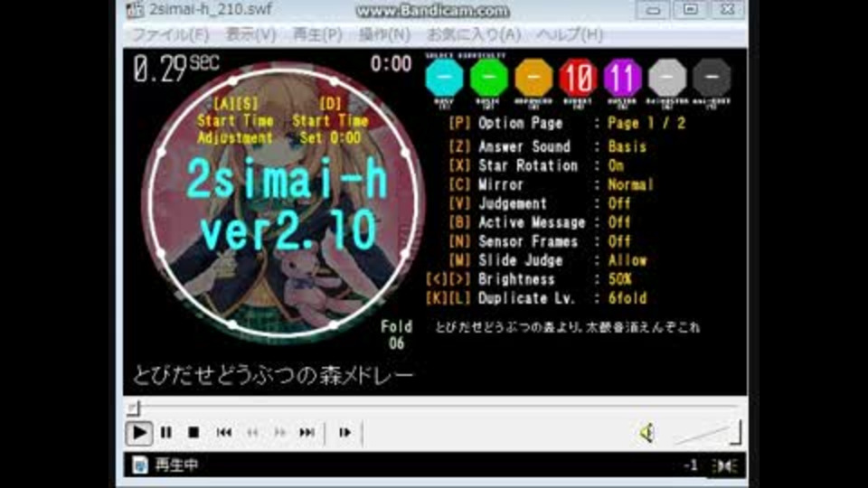This screenshot has height=488, width=868.
Task: Click the 0:00 time display
Action: (391, 64)
